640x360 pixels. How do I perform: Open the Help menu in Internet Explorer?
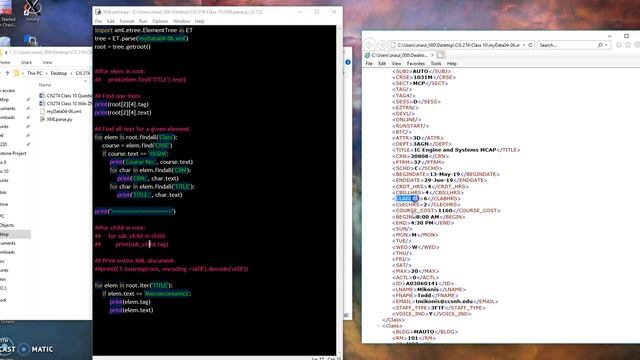(x=451, y=64)
